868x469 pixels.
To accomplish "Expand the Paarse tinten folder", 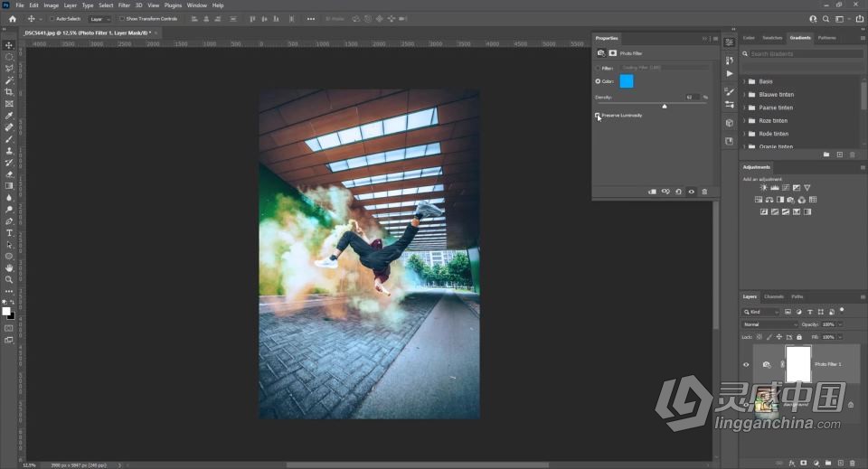I will (744, 108).
